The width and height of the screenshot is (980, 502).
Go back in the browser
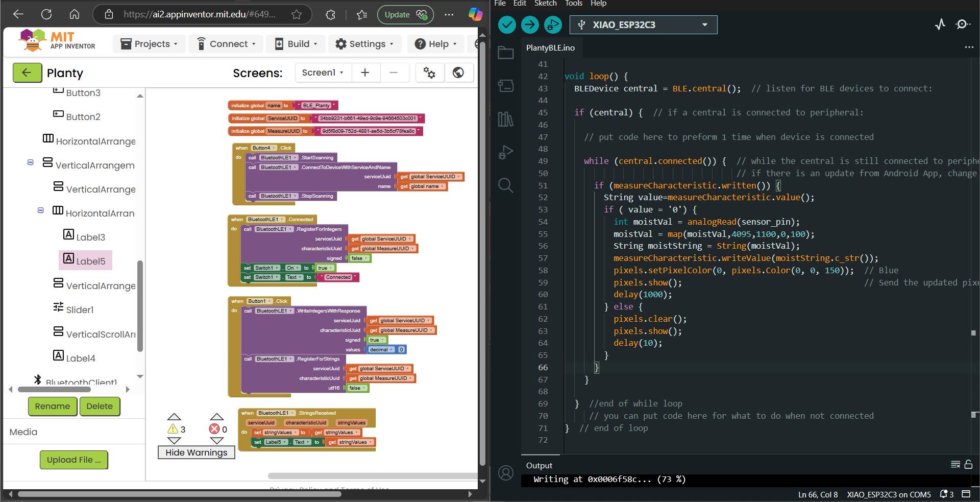[18, 14]
